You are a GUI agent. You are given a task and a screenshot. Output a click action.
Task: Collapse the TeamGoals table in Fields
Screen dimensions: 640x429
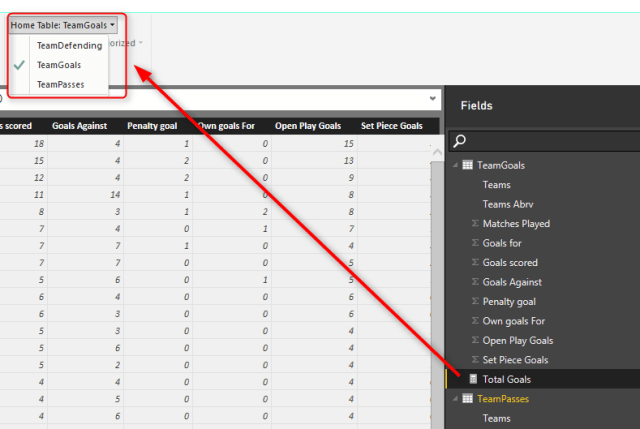[x=456, y=165]
